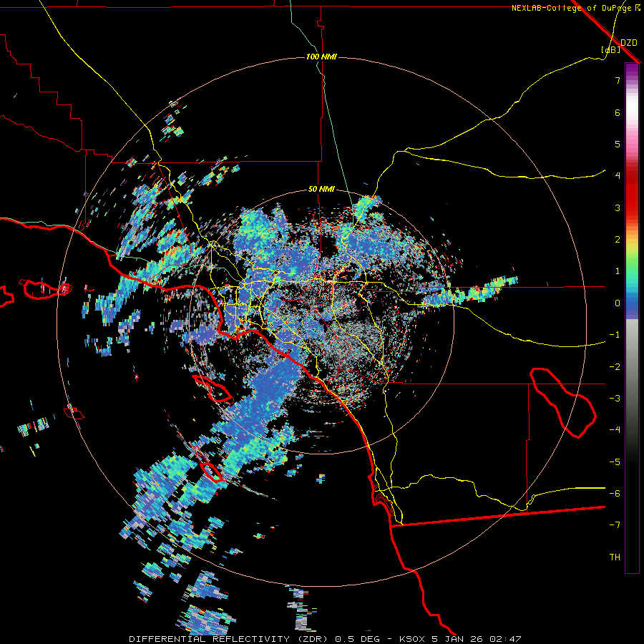Click the 2 value on the color scale
The width and height of the screenshot is (644, 644).
pos(618,240)
